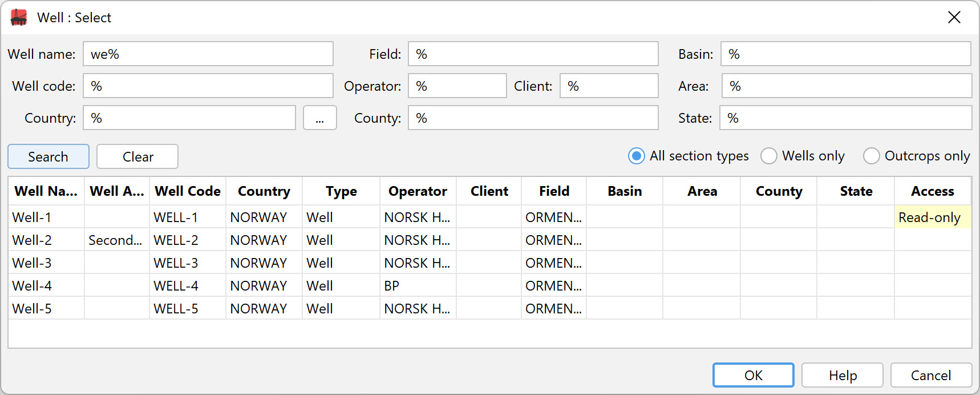Image resolution: width=980 pixels, height=395 pixels.
Task: Sort by the Well Alias column header
Action: (x=117, y=191)
